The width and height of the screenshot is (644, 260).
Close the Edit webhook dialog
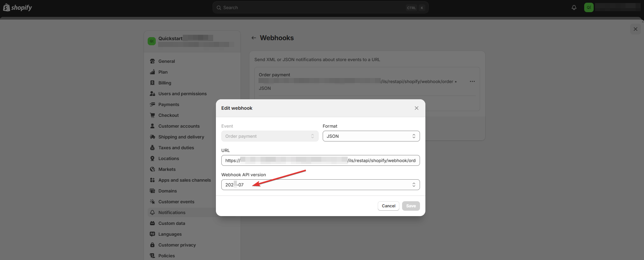(416, 108)
